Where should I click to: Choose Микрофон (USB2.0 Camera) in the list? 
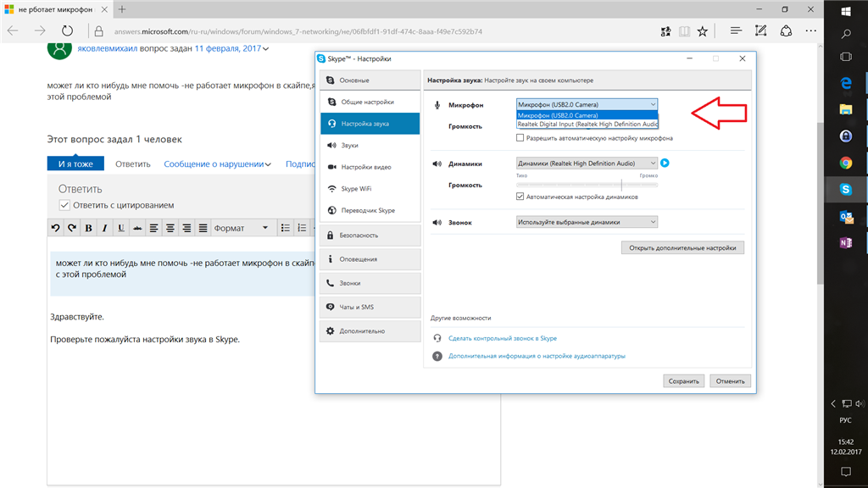587,115
